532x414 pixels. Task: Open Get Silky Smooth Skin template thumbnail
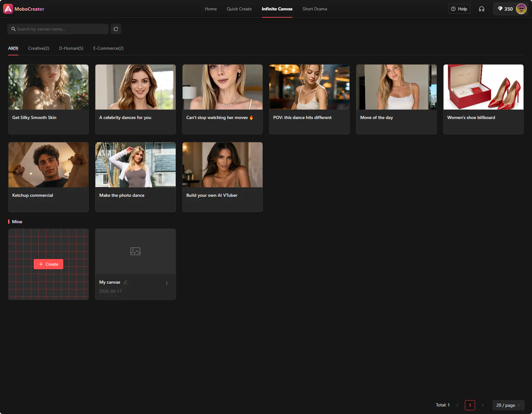pos(48,87)
